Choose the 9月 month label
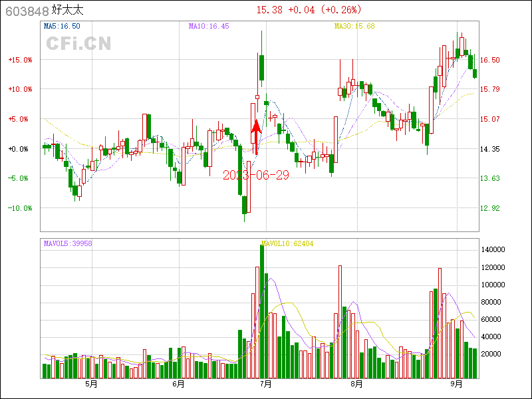532x399 pixels. (x=457, y=384)
